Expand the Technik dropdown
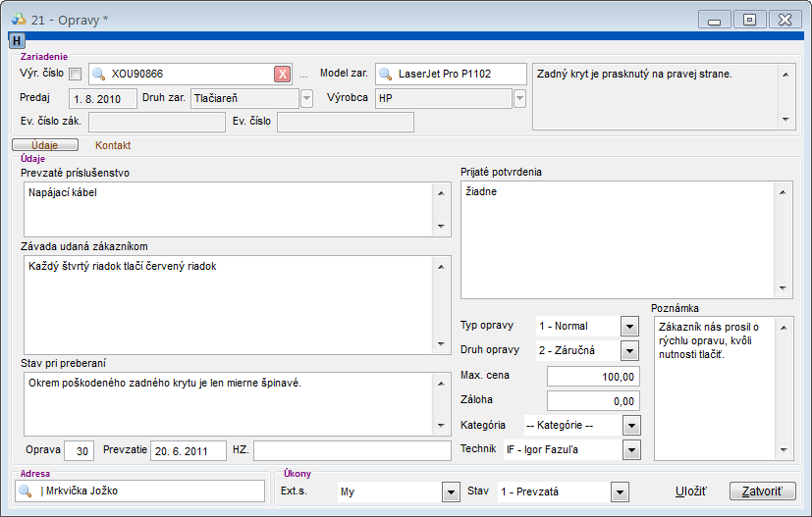812x517 pixels. click(630, 449)
